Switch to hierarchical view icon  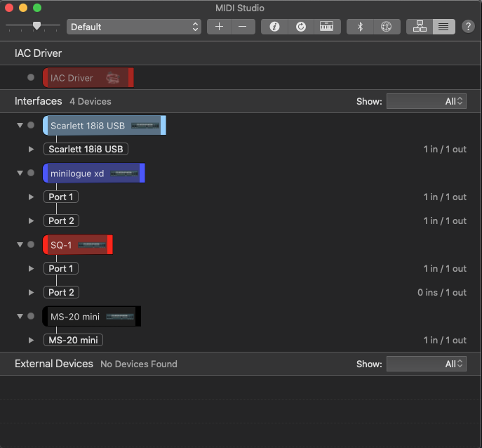[420, 27]
